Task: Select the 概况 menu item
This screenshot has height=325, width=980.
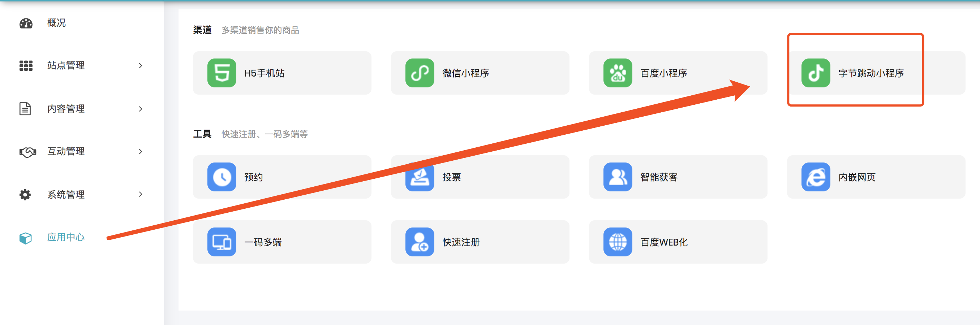Action: tap(56, 23)
